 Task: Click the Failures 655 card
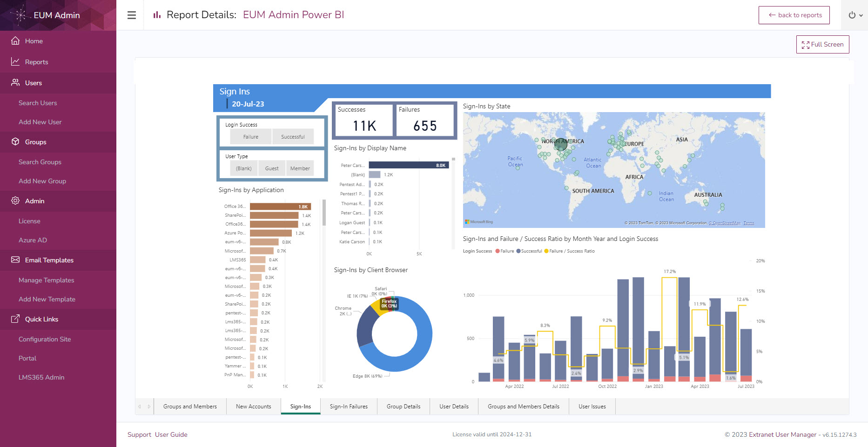[x=425, y=120]
